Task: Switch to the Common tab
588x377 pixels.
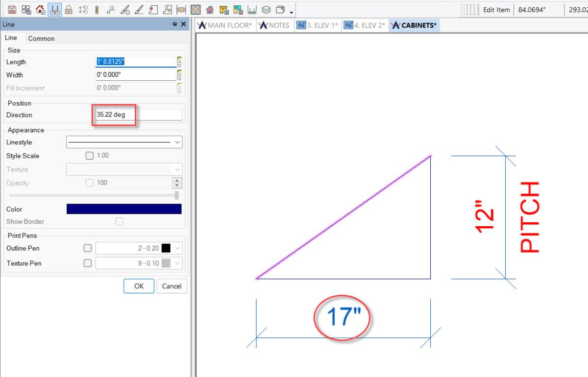Action: pyautogui.click(x=41, y=38)
